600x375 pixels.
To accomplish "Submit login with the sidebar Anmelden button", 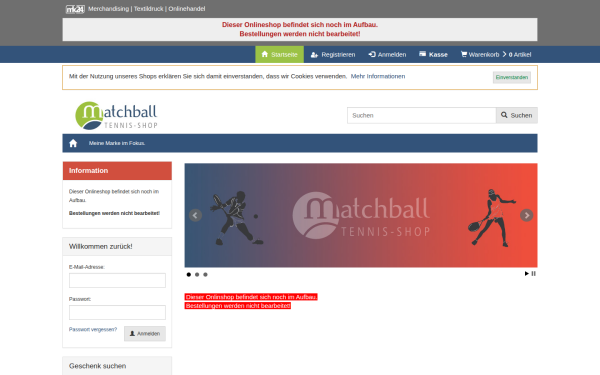I will pyautogui.click(x=145, y=334).
